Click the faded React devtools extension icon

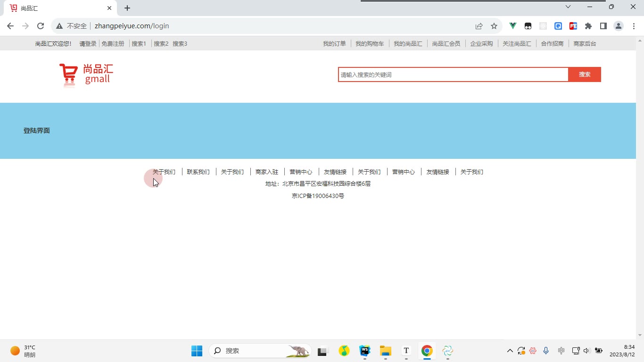tap(543, 26)
